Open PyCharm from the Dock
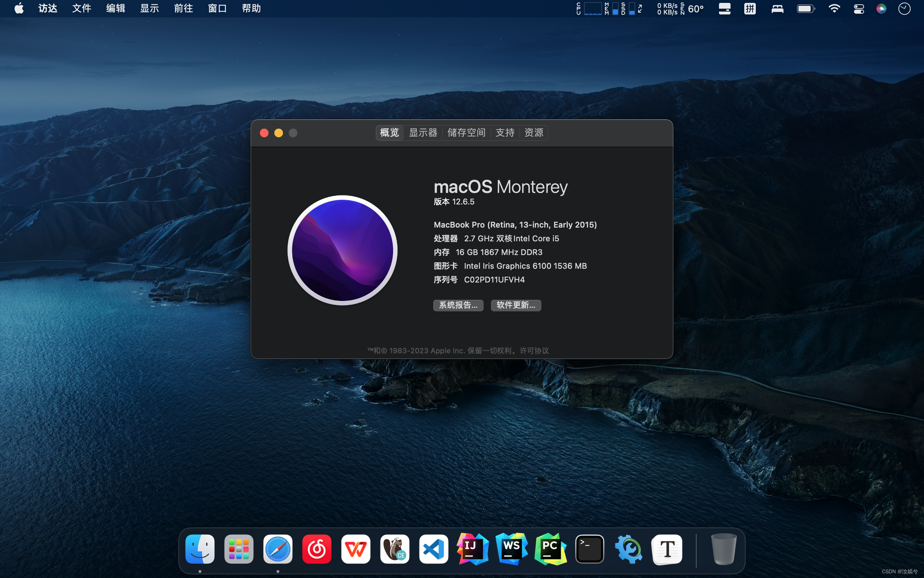 (x=550, y=549)
